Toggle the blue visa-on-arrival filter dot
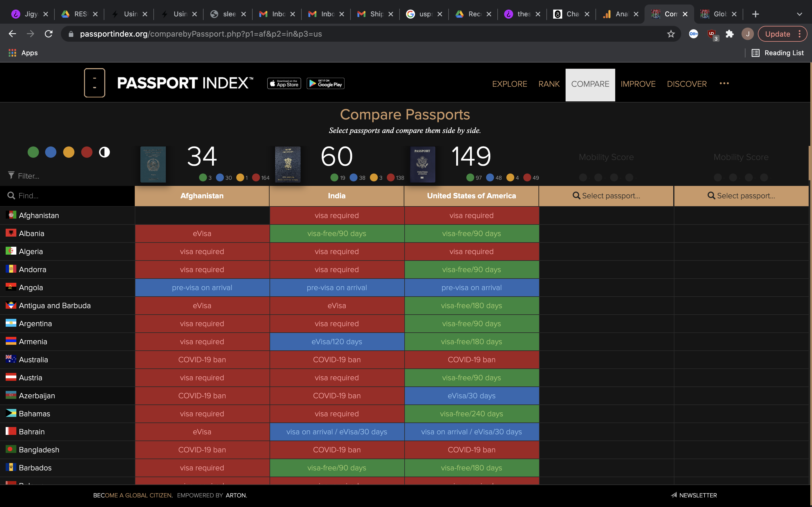 pyautogui.click(x=51, y=152)
